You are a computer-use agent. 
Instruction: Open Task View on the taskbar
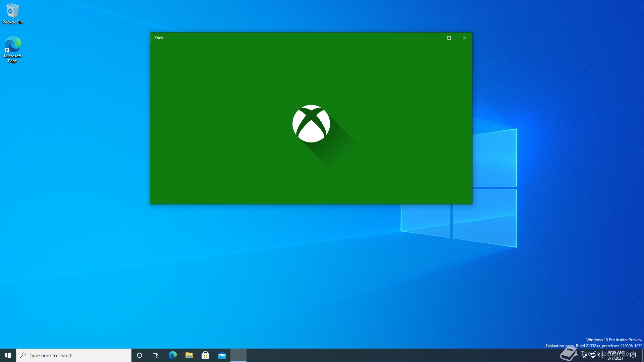[156, 355]
